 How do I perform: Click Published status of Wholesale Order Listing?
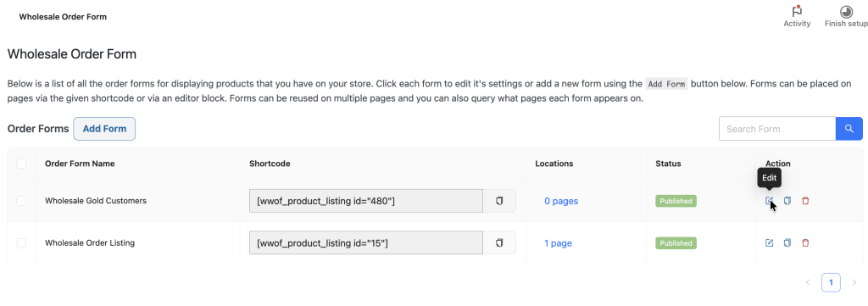[676, 243]
